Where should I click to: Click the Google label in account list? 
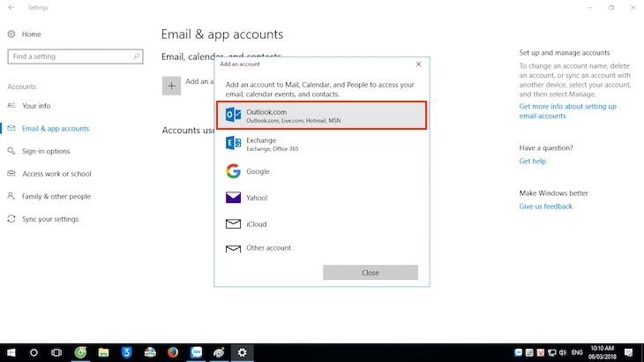(258, 171)
